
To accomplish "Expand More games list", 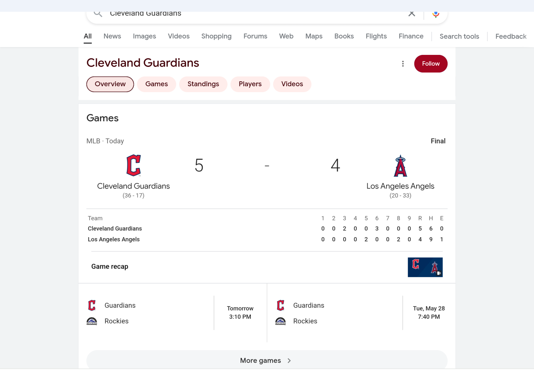I will (x=267, y=360).
